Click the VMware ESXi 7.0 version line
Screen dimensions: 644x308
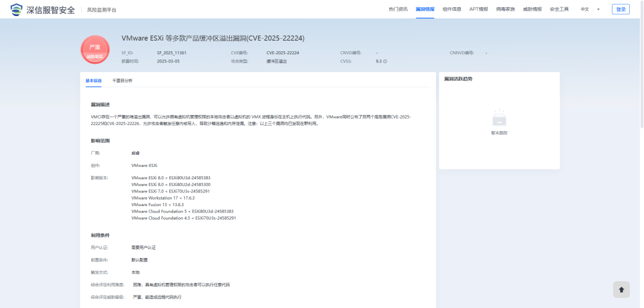pyautogui.click(x=171, y=191)
